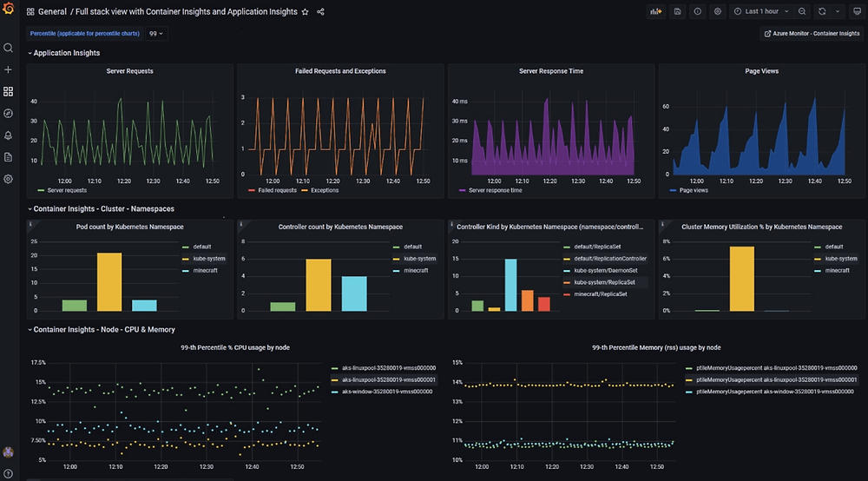The width and height of the screenshot is (868, 481).
Task: Open top-bar circular icon beside save icon
Action: click(698, 11)
